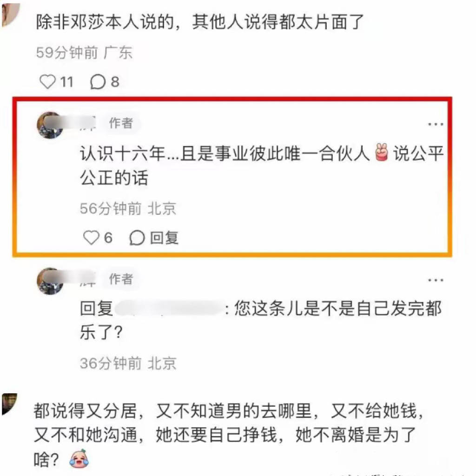Viewport: 476px width, 476px height.
Task: Like the author's comment with 6 likes
Action: (x=91, y=238)
